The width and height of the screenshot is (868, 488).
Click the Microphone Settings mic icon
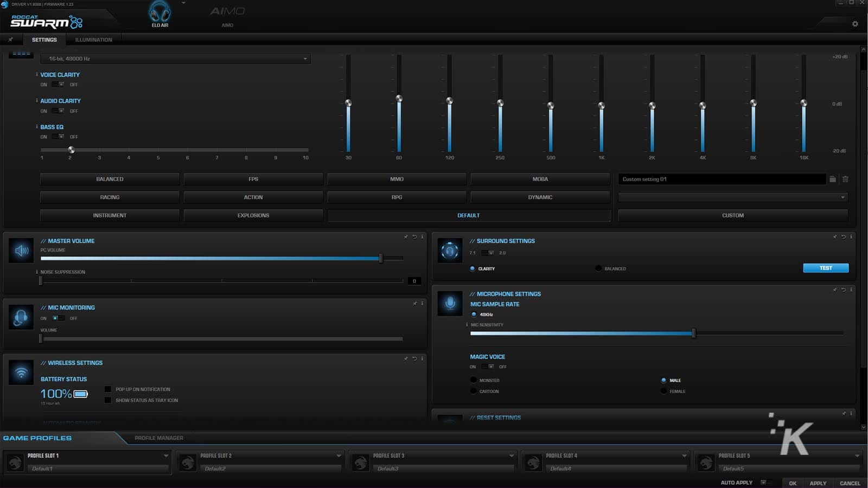[x=450, y=303]
